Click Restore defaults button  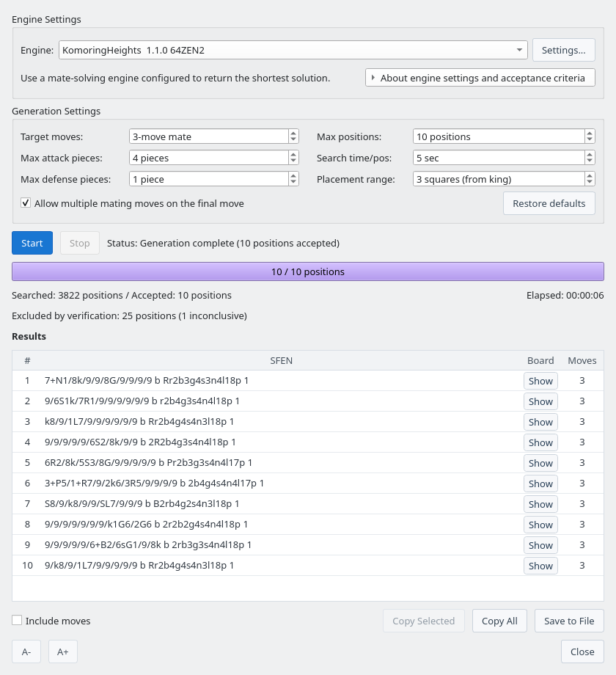point(549,203)
